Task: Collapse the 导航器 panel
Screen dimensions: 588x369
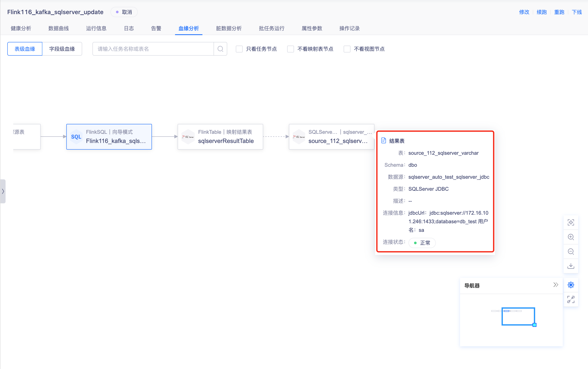Action: pyautogui.click(x=555, y=285)
